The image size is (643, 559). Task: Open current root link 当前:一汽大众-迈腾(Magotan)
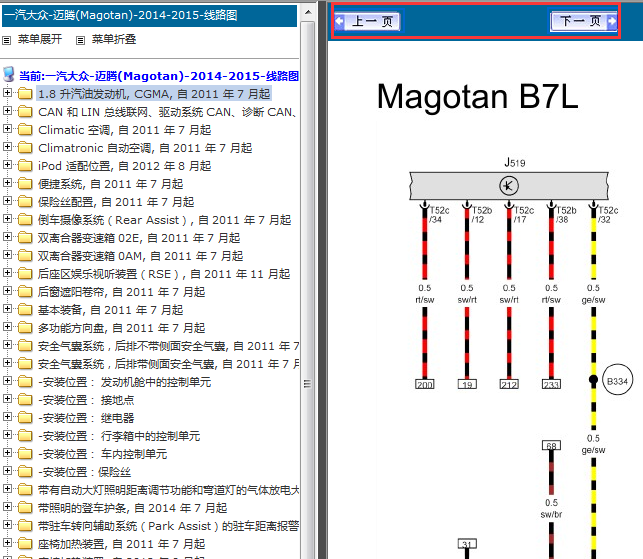(x=159, y=76)
